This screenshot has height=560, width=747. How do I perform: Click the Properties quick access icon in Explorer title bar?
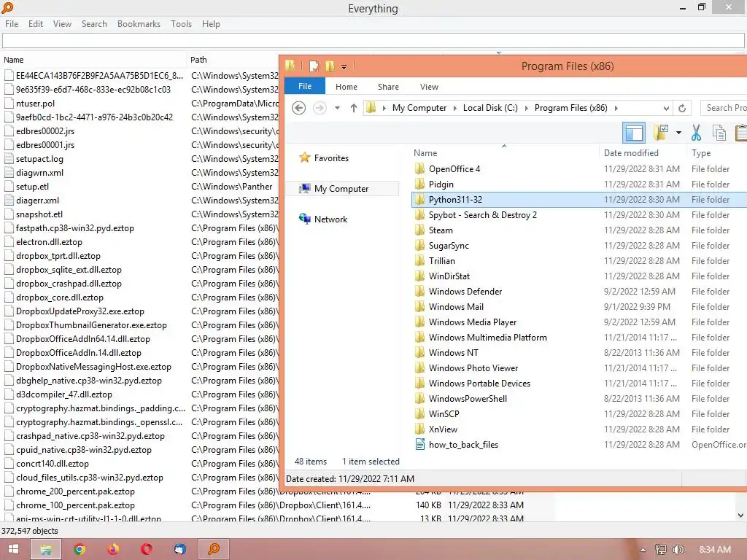[314, 66]
